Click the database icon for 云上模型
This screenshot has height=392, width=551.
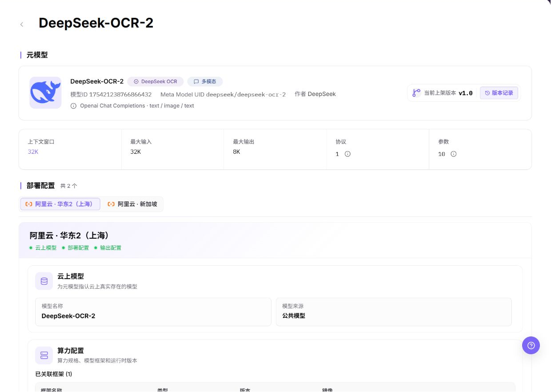[44, 281]
